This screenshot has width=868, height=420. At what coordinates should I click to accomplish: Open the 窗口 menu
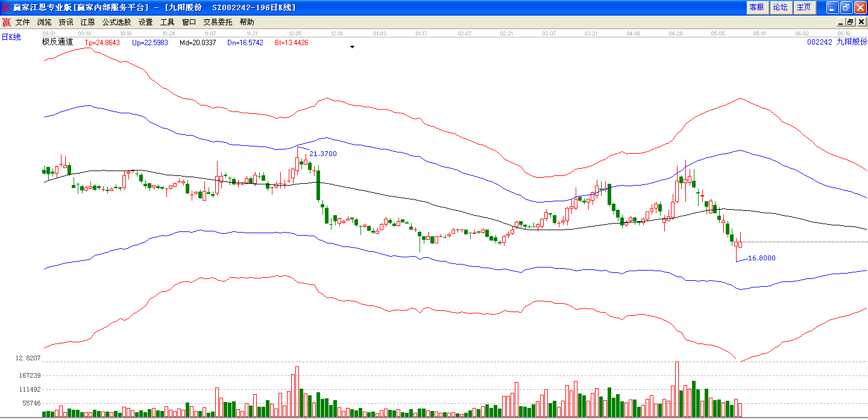[x=189, y=22]
